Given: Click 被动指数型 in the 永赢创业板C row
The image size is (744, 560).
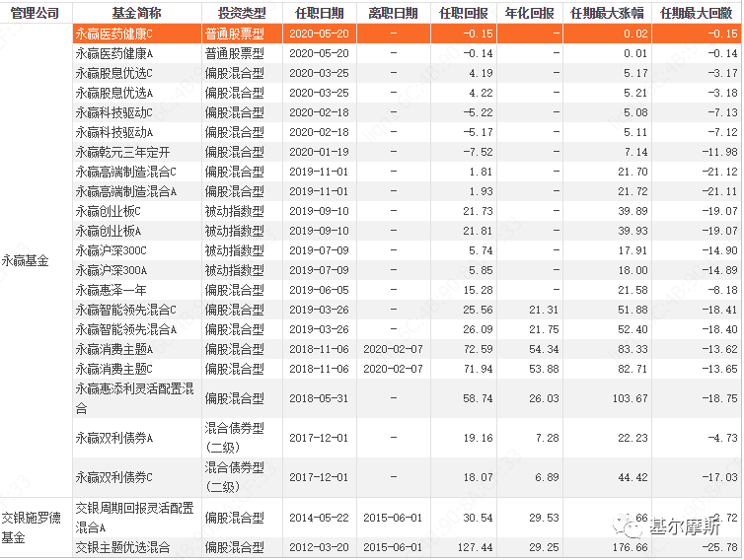Looking at the screenshot, I should point(235,211).
